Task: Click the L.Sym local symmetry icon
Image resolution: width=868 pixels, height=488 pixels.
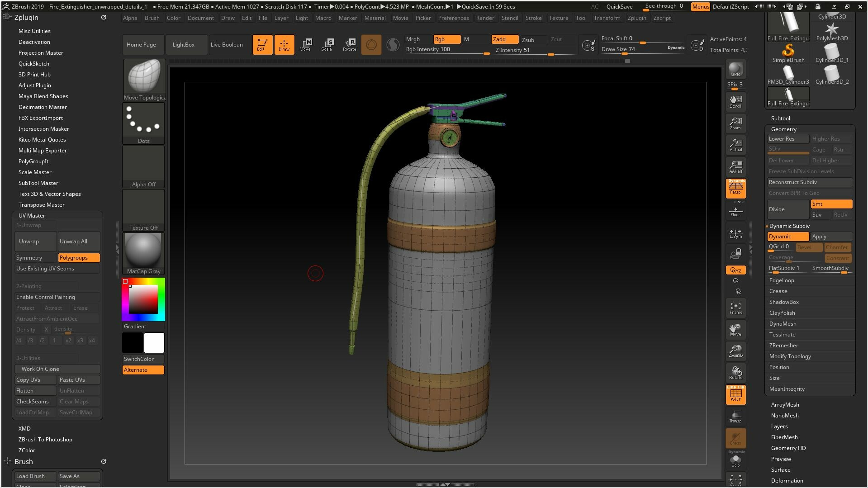Action: pyautogui.click(x=735, y=232)
